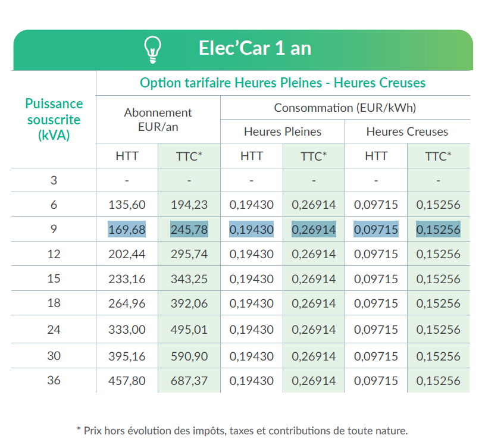Click the 457,80 HTT subscription value
Image resolution: width=482 pixels, height=448 pixels.
tap(127, 381)
